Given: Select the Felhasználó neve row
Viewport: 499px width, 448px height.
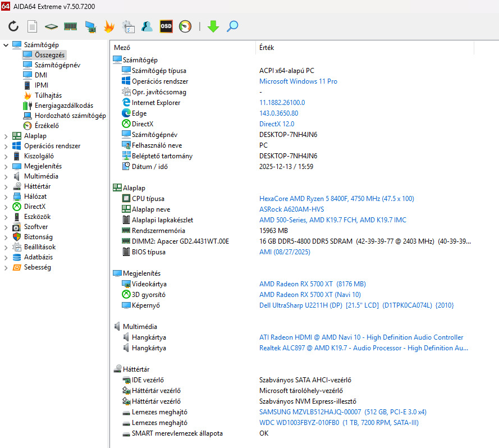Looking at the screenshot, I should point(292,145).
